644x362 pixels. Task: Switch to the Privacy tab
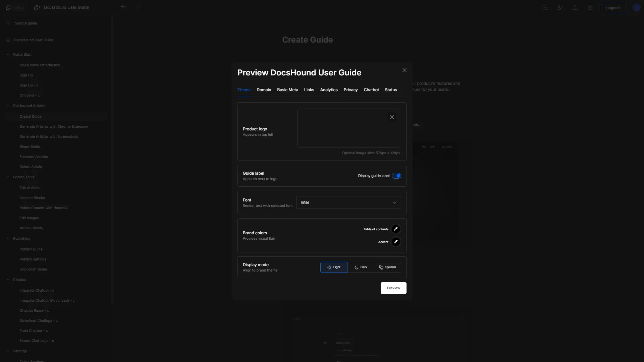pos(351,90)
